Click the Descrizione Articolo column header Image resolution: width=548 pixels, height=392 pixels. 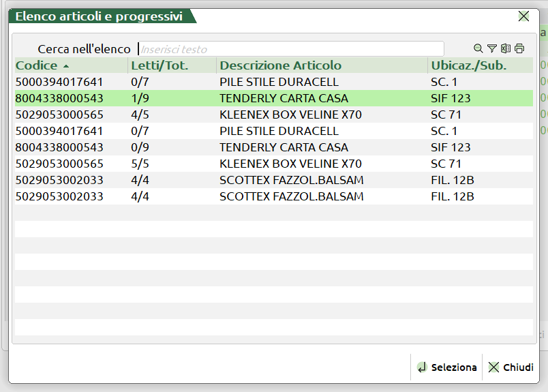tap(280, 65)
